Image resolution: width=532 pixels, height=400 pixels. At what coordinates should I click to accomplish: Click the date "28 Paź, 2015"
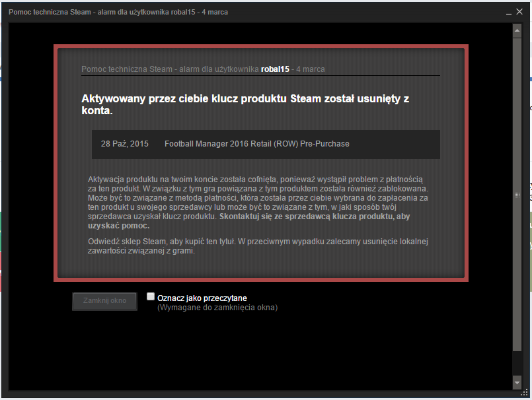pyautogui.click(x=124, y=144)
